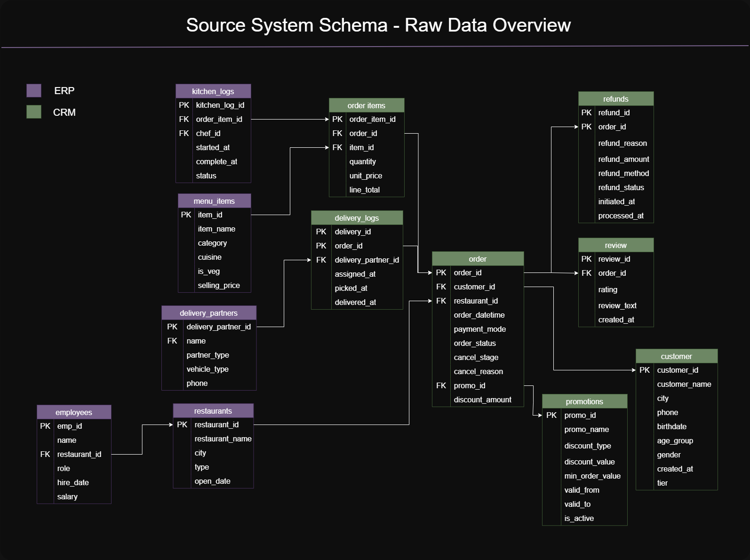Viewport: 750px width, 560px height.
Task: Click the tier field in customer
Action: coord(662,483)
